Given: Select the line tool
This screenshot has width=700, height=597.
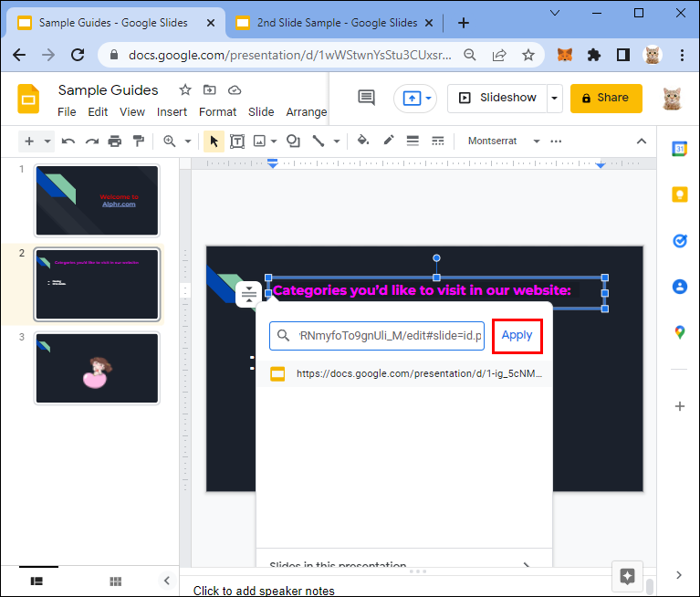Looking at the screenshot, I should (319, 141).
